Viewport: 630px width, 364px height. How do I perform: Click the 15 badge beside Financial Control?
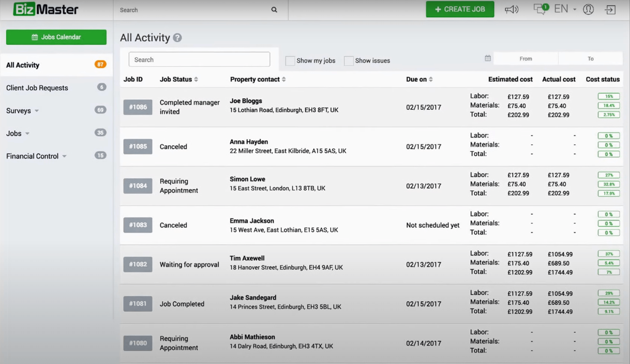(100, 155)
